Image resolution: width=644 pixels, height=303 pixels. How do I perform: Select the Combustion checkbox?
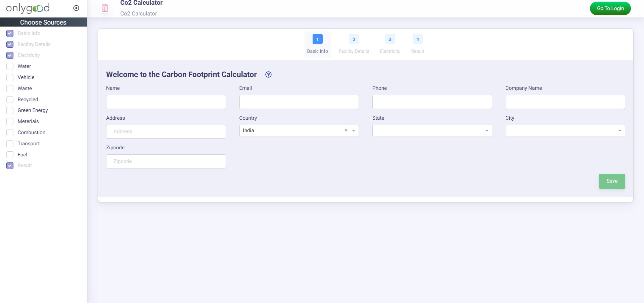tap(10, 132)
